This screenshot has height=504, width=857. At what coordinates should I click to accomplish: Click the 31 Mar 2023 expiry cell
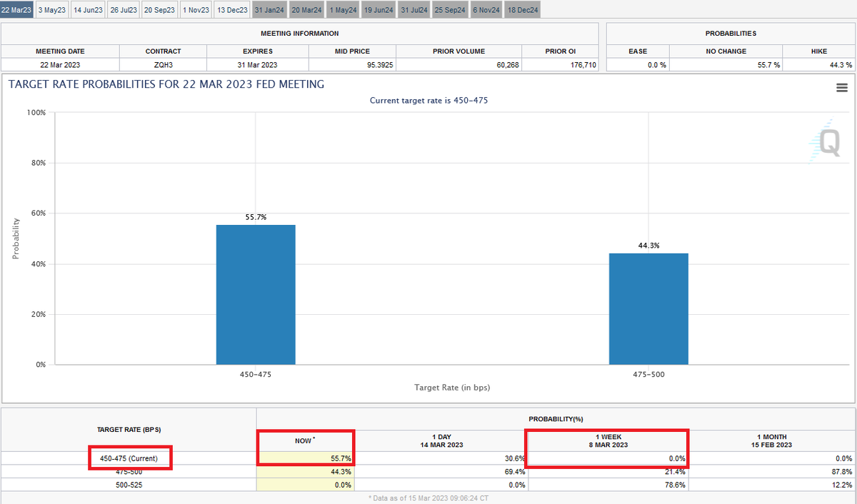point(258,64)
